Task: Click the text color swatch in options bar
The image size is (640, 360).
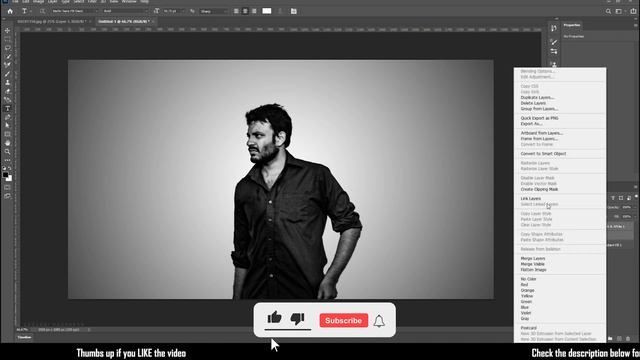Action: point(267,11)
